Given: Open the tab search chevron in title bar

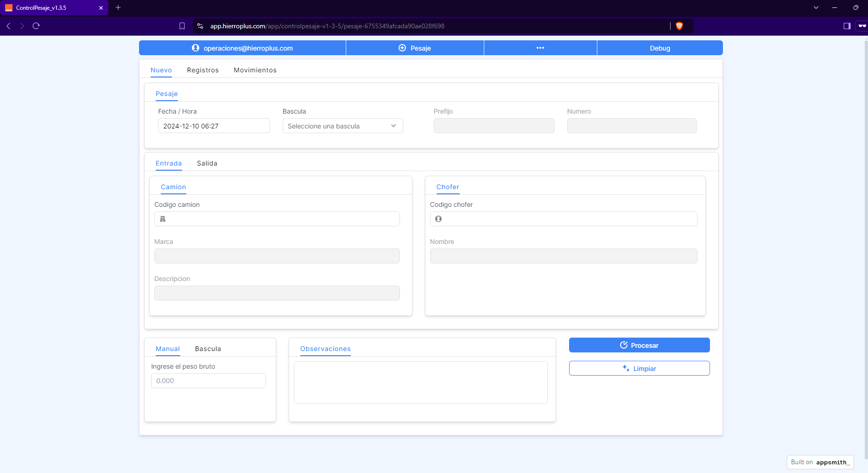Looking at the screenshot, I should 816,7.
